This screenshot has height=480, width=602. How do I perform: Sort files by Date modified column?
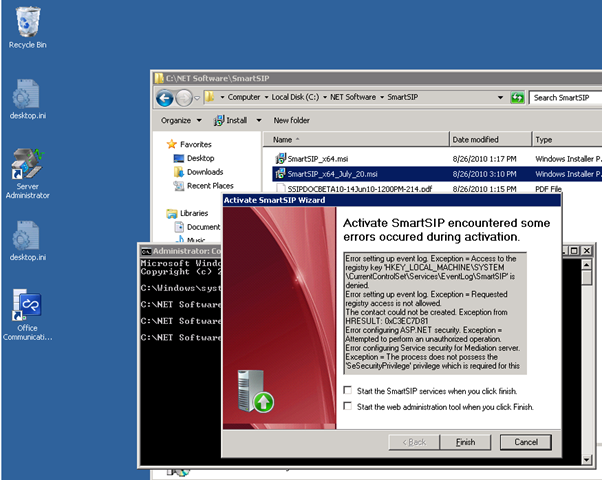pyautogui.click(x=490, y=139)
